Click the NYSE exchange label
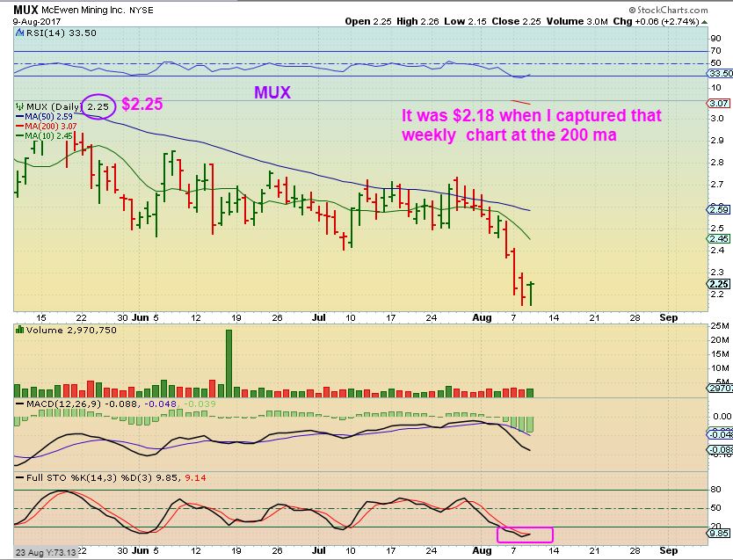Image resolution: width=733 pixels, height=560 pixels. click(x=142, y=11)
